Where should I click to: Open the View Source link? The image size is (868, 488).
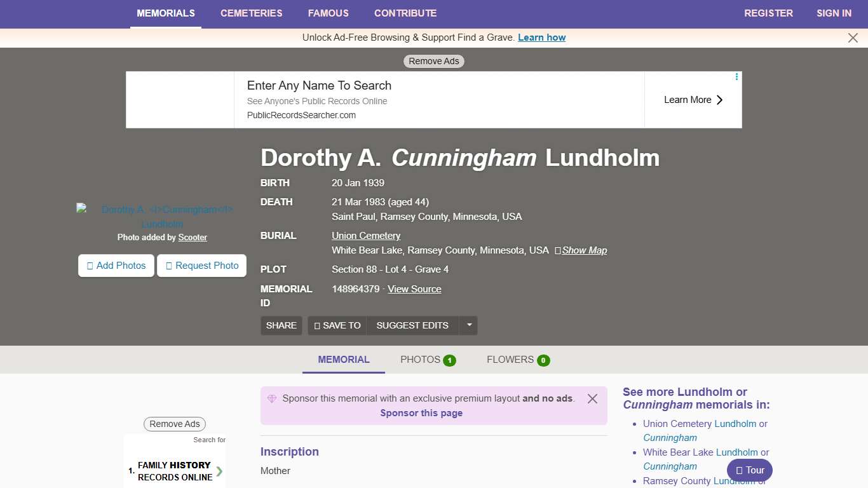(x=414, y=289)
